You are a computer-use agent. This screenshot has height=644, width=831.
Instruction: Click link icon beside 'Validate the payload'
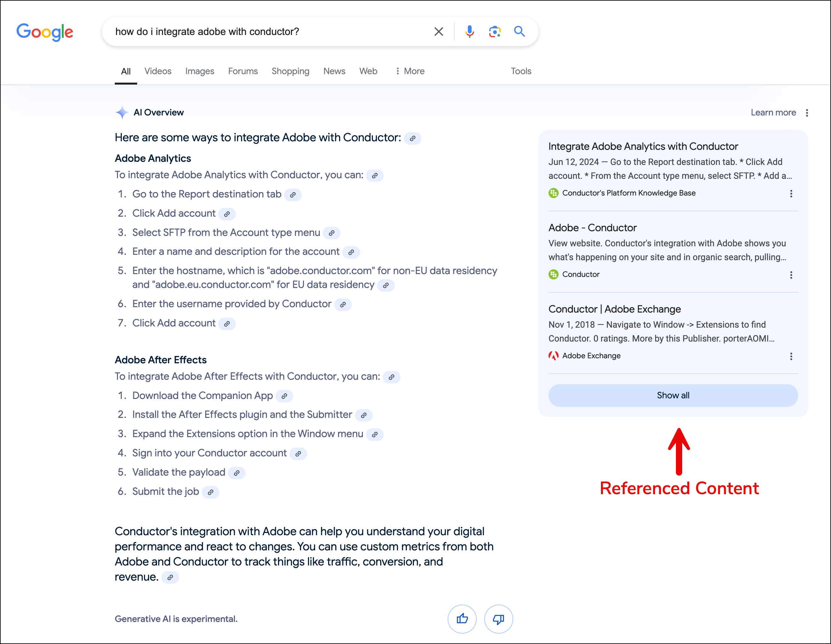tap(237, 473)
